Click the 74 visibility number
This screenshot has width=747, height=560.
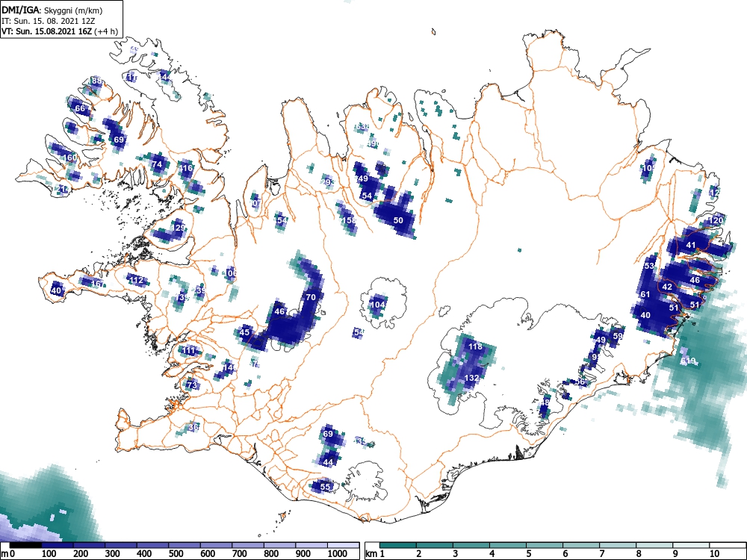coord(157,165)
